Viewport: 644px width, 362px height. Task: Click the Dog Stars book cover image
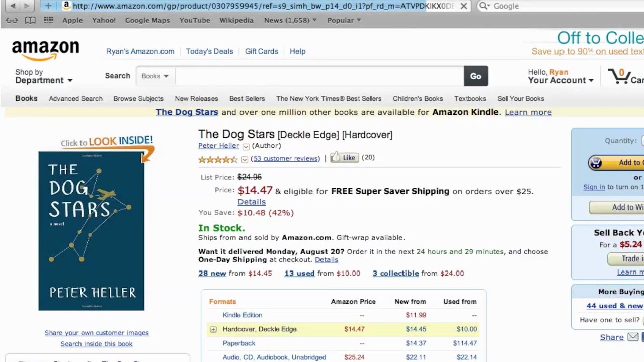[91, 231]
